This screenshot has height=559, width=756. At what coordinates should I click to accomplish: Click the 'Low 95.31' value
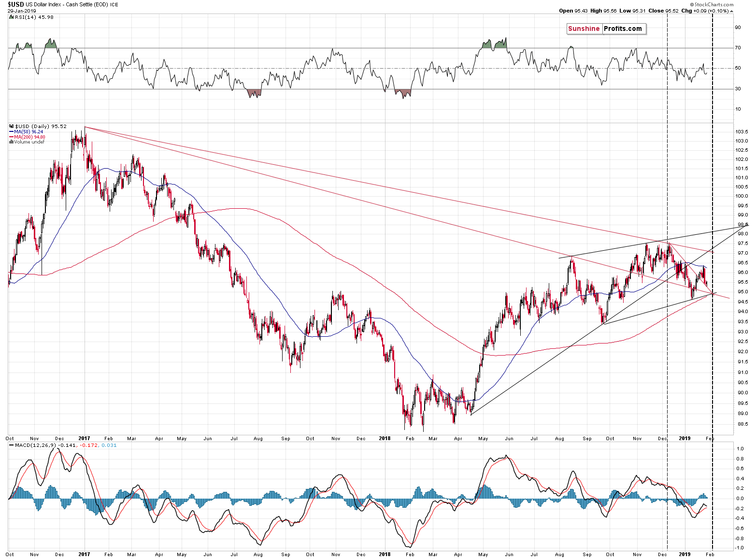pos(632,11)
